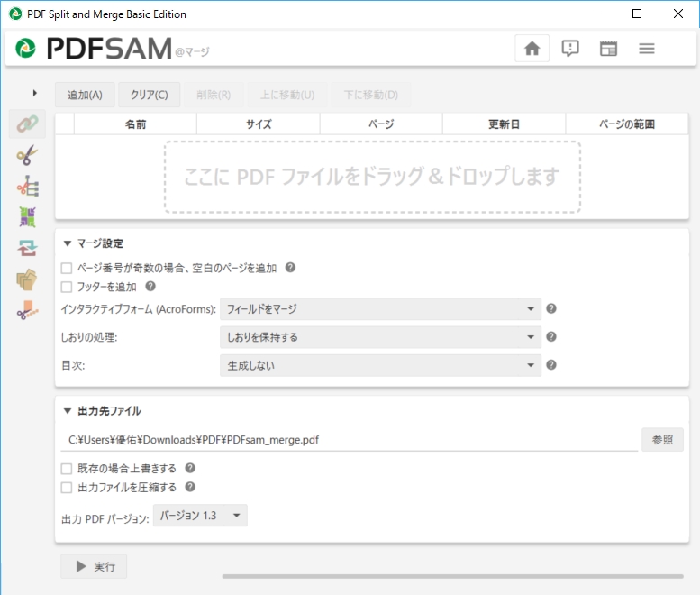This screenshot has width=700, height=595.
Task: Click help icon for table of contents
Action: coord(551,364)
